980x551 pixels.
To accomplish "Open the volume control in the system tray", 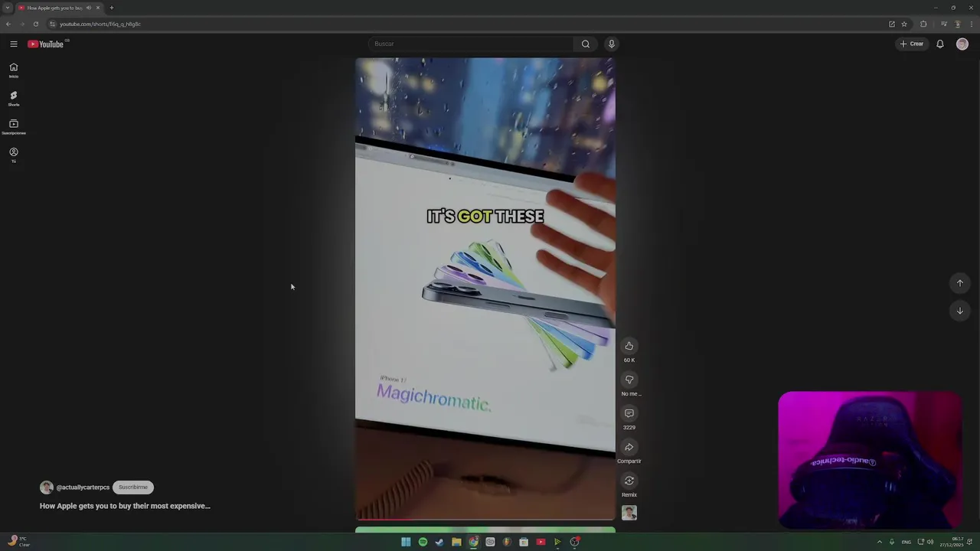I will (x=930, y=542).
